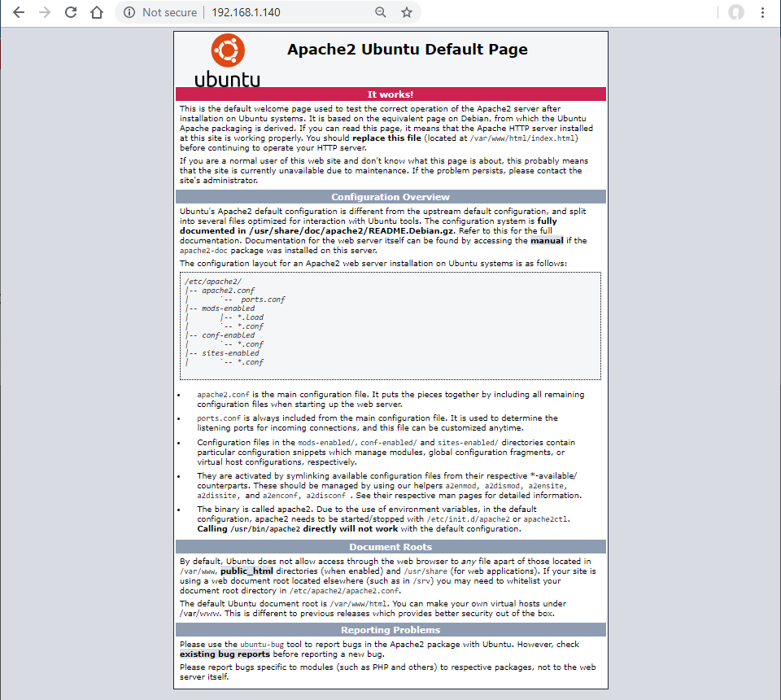Click the bold replace this file text
Viewport: 781px width, 700px height.
tap(386, 138)
